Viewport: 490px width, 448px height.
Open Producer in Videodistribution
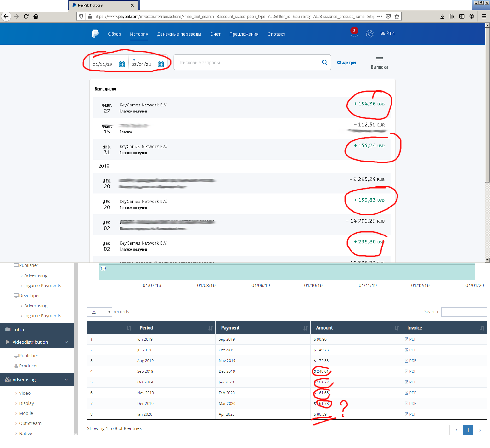coord(28,366)
